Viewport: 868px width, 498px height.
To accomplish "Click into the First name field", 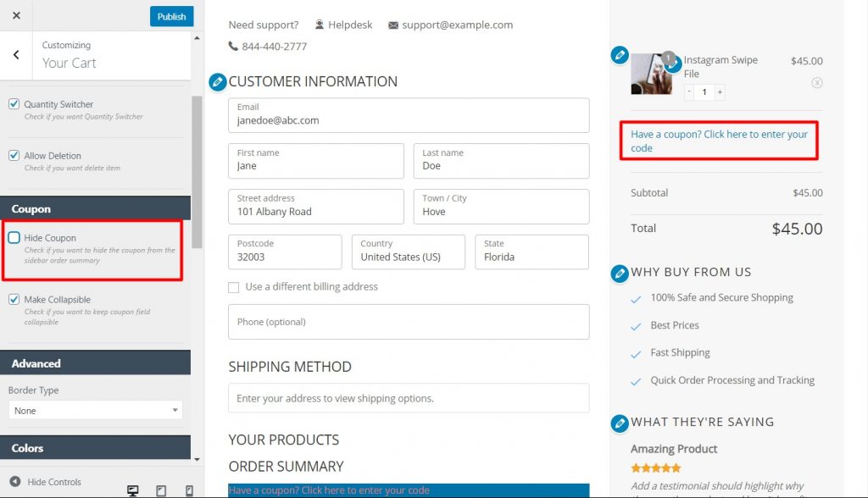I will point(316,161).
